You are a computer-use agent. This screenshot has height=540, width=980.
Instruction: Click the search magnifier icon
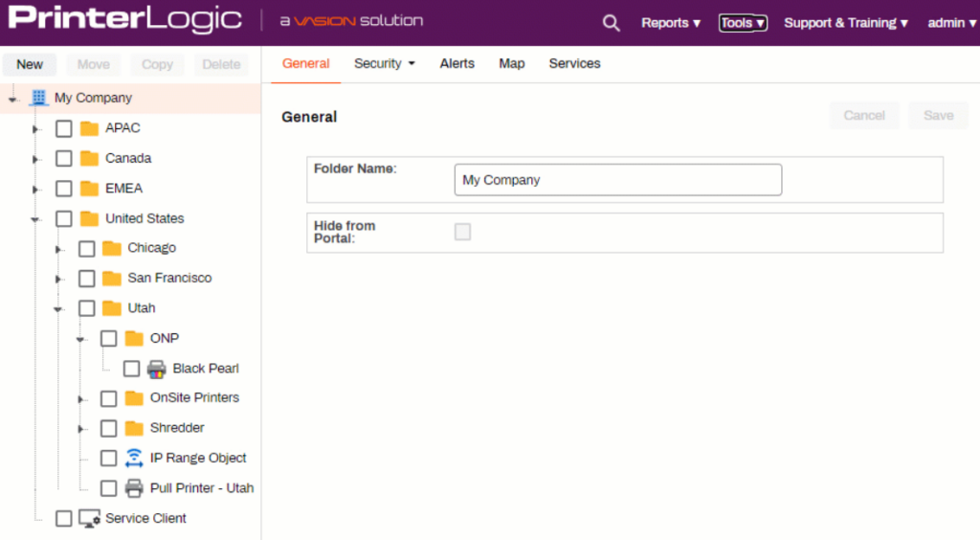point(611,23)
